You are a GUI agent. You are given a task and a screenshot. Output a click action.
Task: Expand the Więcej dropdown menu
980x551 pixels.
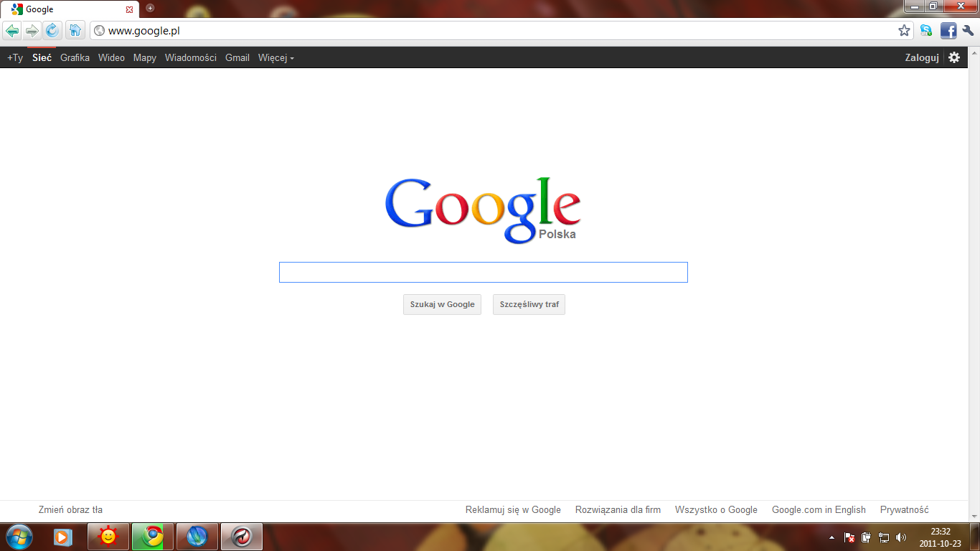click(x=276, y=58)
